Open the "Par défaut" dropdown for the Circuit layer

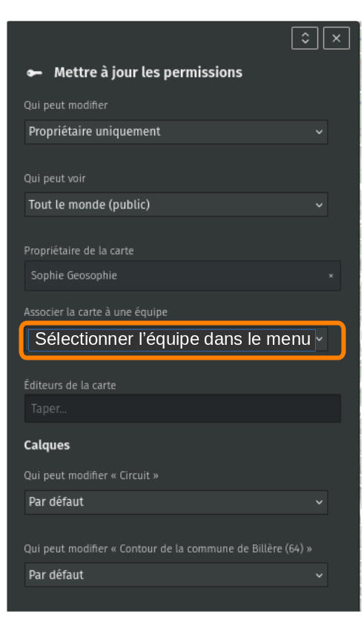pos(176,502)
